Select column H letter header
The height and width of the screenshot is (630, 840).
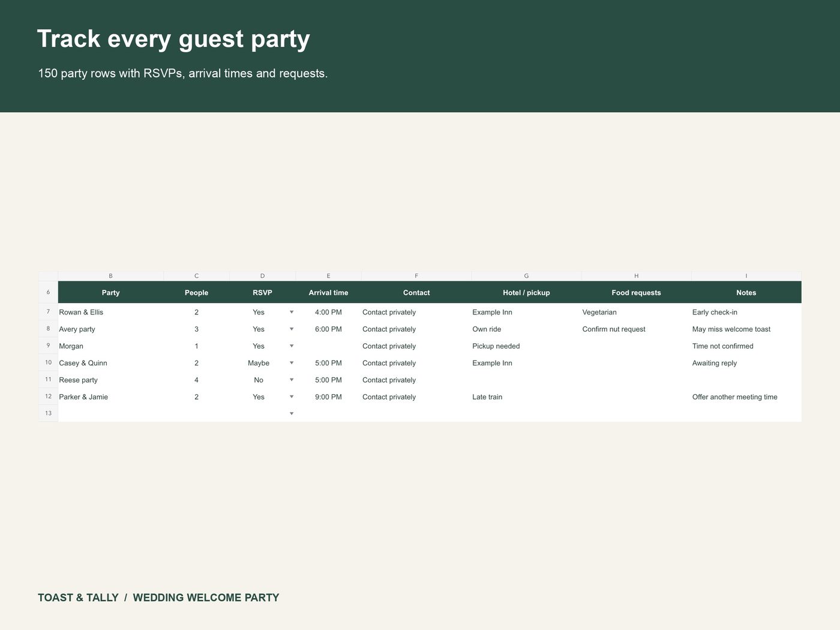pyautogui.click(x=636, y=276)
